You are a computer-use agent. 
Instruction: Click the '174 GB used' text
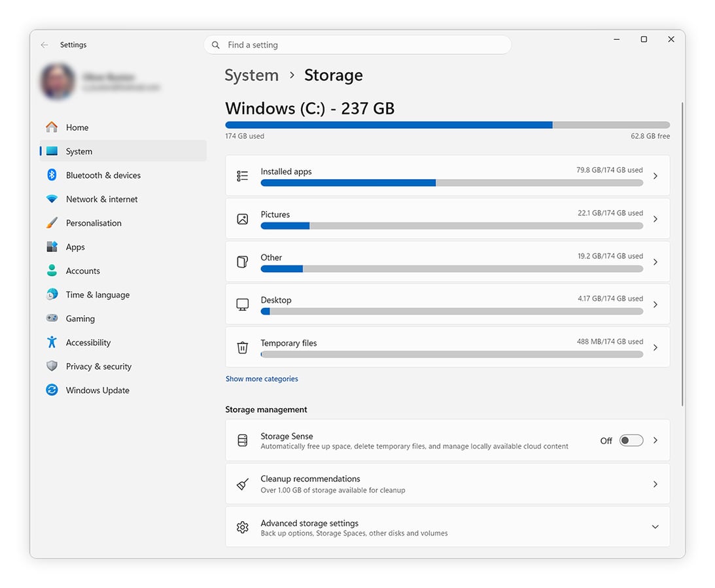[245, 136]
